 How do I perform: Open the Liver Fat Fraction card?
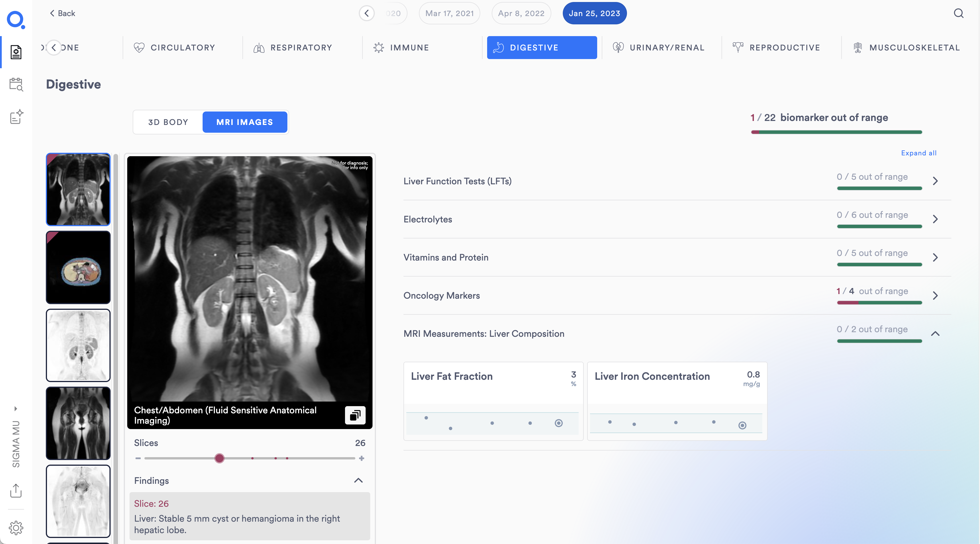click(x=493, y=401)
